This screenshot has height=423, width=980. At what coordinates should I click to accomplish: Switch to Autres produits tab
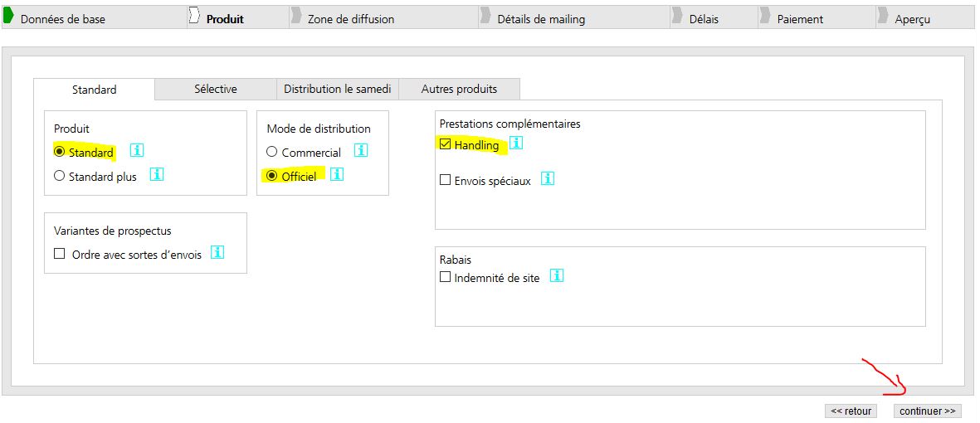click(459, 89)
